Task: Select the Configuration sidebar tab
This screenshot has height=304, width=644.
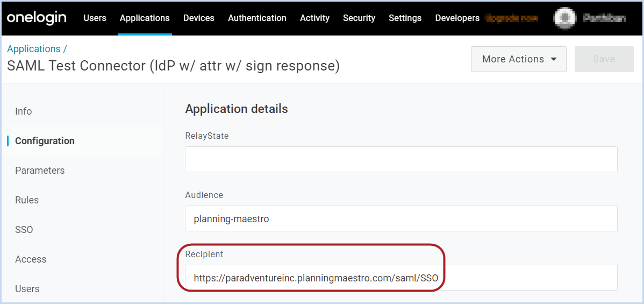Action: click(45, 141)
